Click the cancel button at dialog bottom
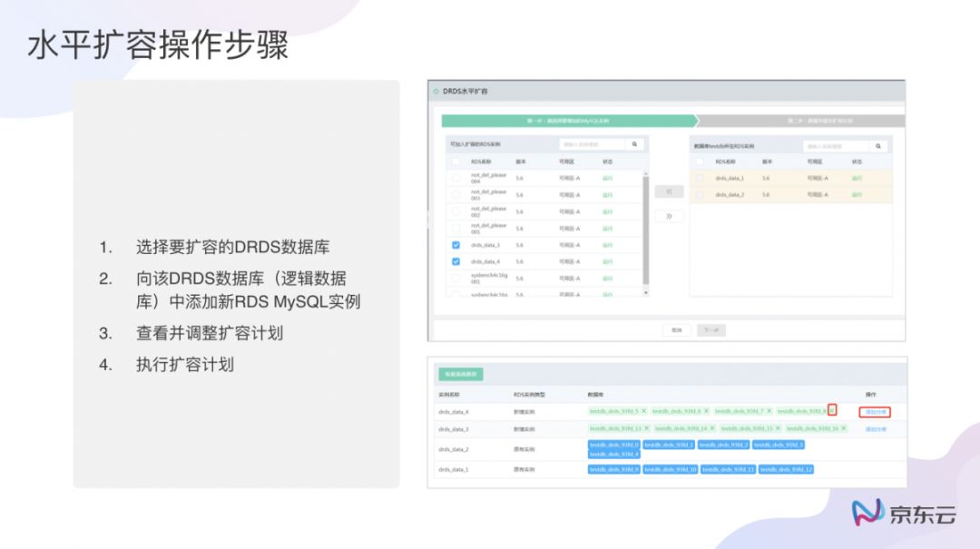This screenshot has height=549, width=980. [x=677, y=330]
